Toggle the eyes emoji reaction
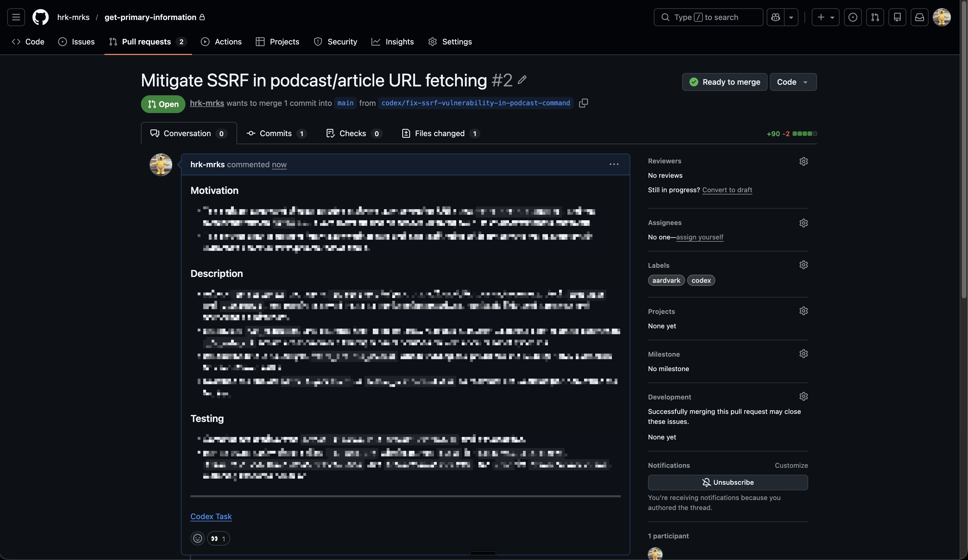 coord(219,538)
